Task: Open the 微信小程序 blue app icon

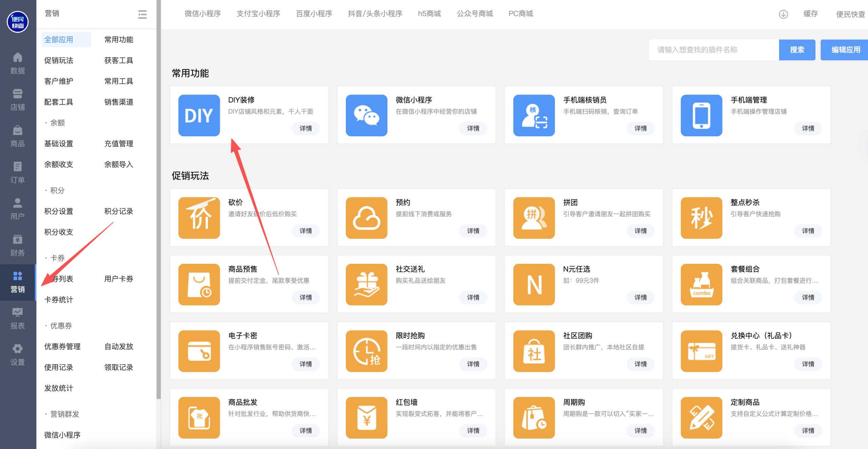Action: [366, 115]
